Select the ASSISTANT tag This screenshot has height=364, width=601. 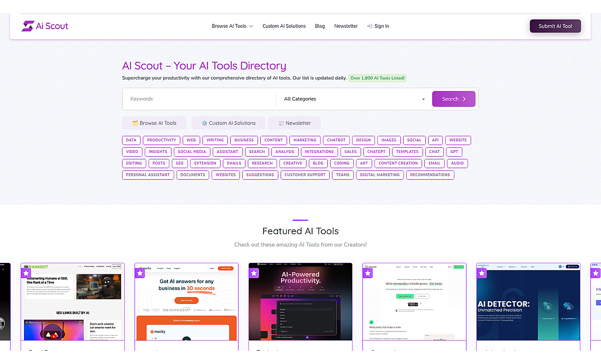pos(227,152)
